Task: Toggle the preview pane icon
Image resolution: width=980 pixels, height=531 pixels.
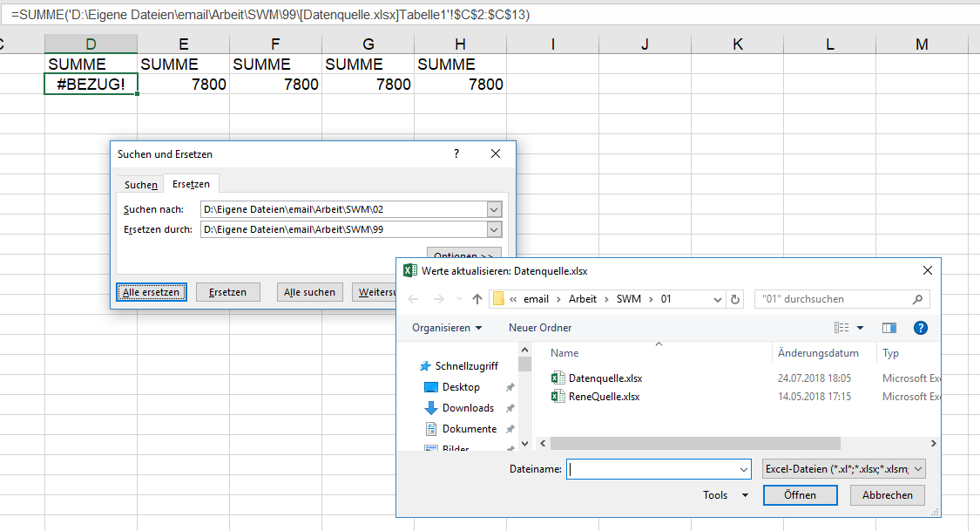Action: [x=889, y=328]
